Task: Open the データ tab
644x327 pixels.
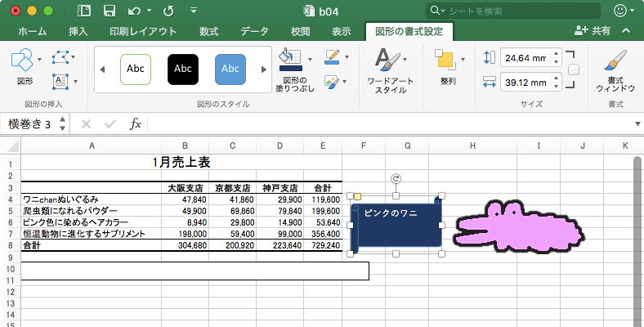Action: 255,31
